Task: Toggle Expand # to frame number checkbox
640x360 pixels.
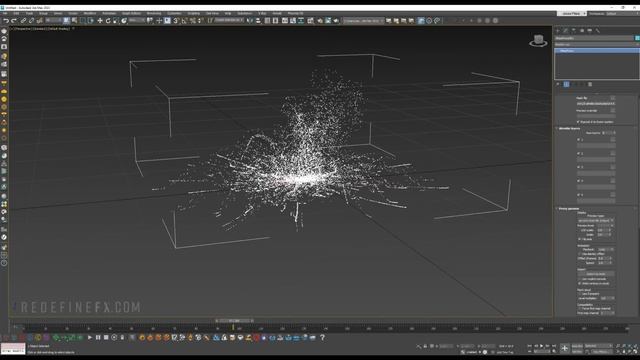Action: pyautogui.click(x=578, y=122)
